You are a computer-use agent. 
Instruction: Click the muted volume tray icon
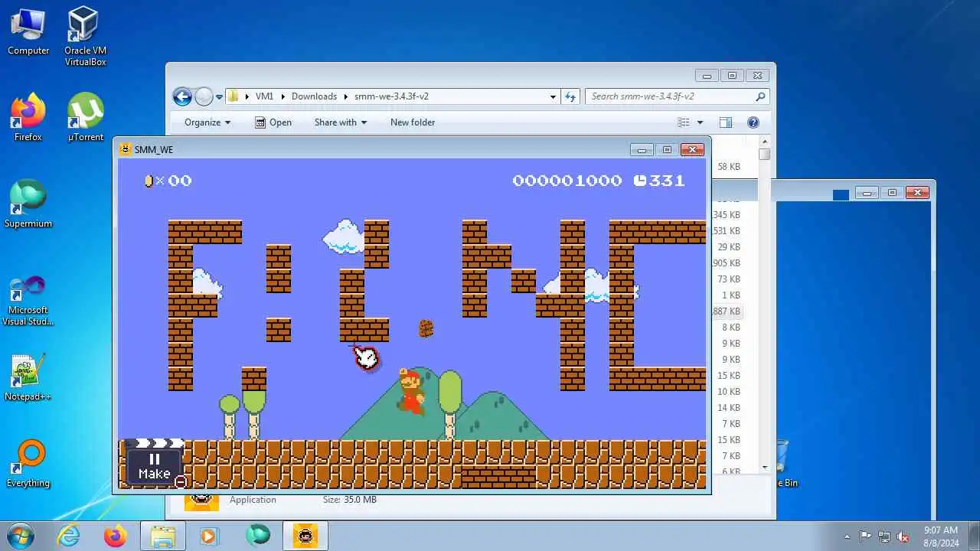click(x=903, y=536)
